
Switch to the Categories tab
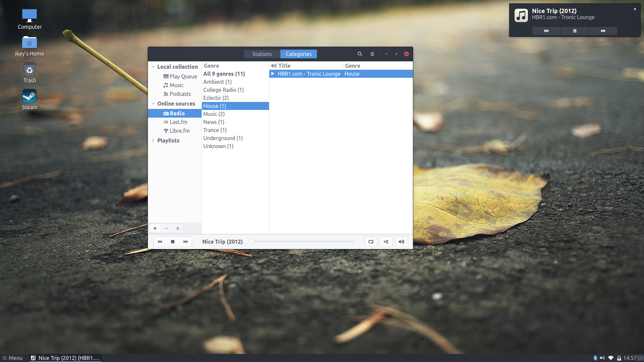(x=299, y=54)
